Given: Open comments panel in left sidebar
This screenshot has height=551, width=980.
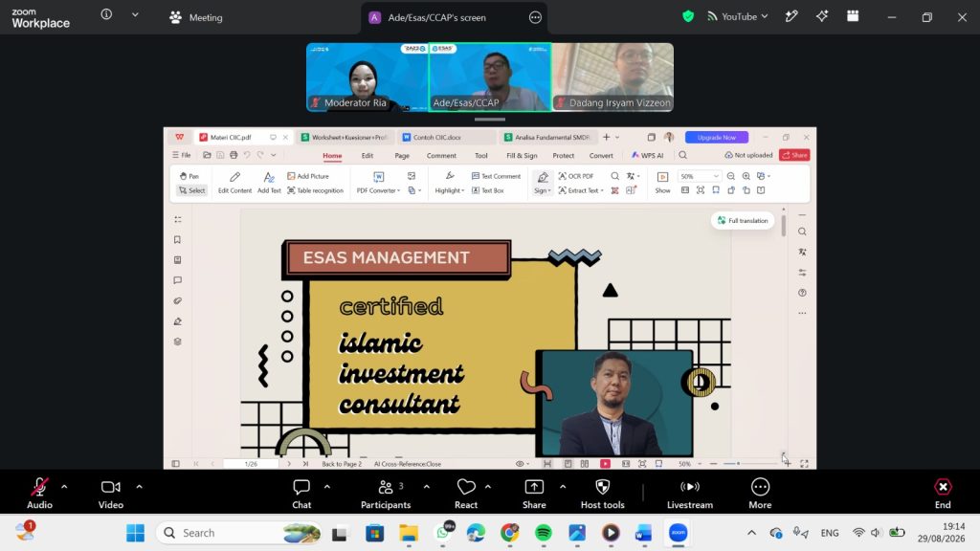Looking at the screenshot, I should click(x=177, y=280).
